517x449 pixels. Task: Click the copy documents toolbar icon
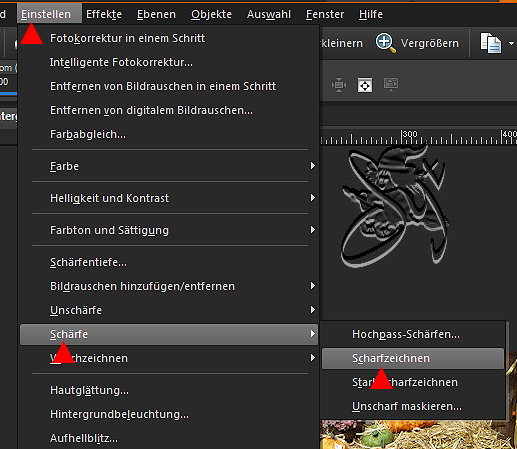point(490,43)
